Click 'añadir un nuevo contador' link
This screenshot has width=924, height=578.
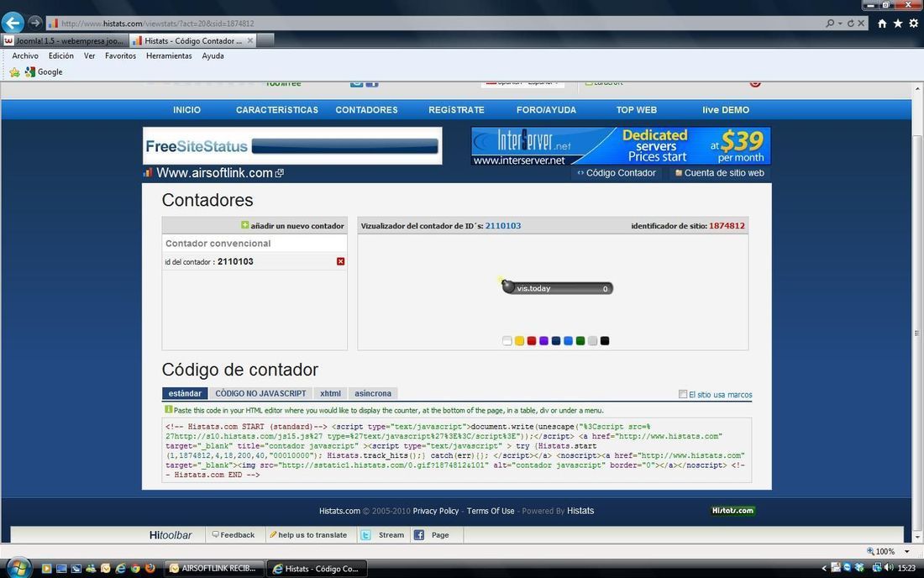coord(297,226)
